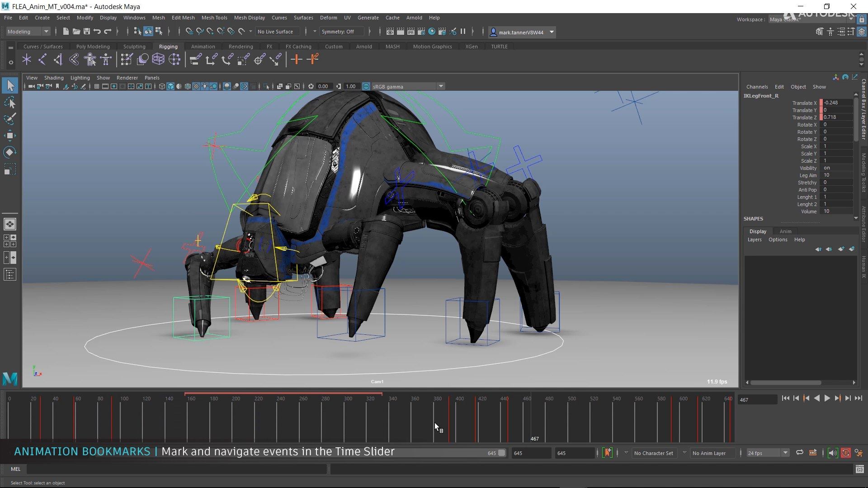Viewport: 868px width, 488px height.
Task: Open the Mesh Tools menu
Action: 214,18
